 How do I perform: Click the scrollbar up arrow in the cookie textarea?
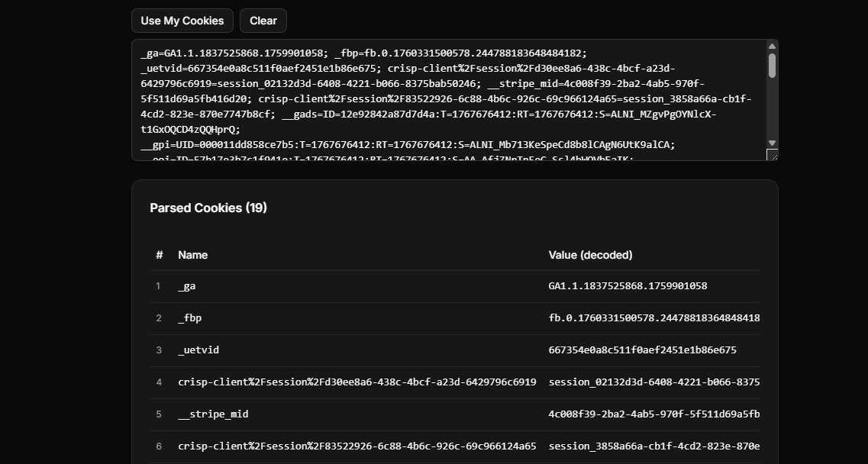click(772, 46)
